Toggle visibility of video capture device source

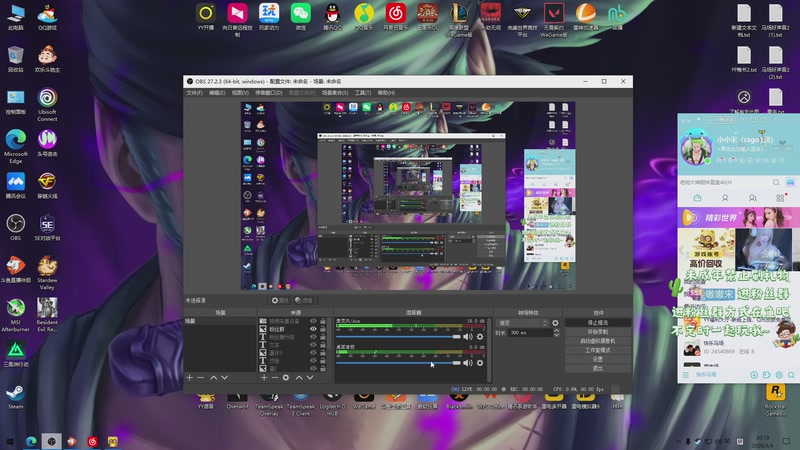[313, 321]
